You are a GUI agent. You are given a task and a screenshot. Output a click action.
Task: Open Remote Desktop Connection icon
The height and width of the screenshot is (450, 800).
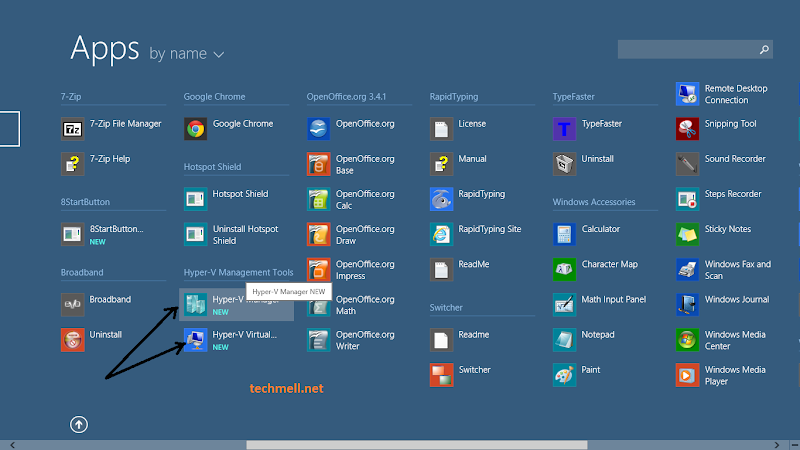687,94
